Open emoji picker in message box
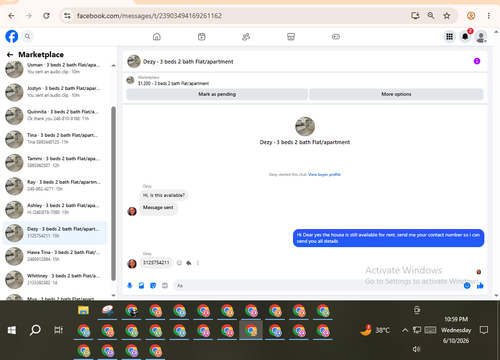 tap(467, 286)
